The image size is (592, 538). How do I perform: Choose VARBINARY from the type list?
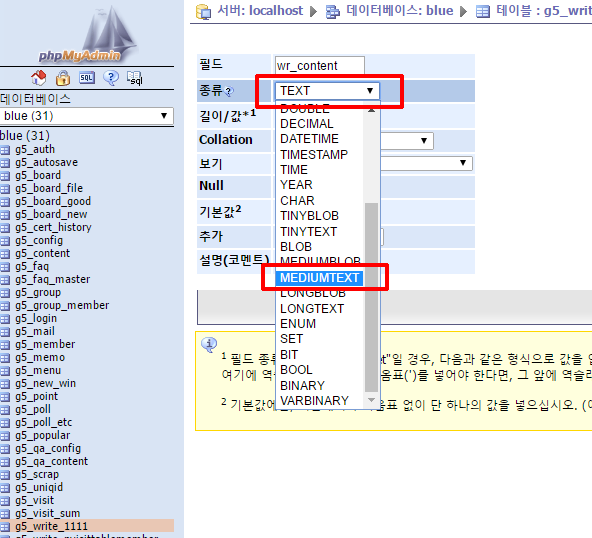click(x=314, y=401)
